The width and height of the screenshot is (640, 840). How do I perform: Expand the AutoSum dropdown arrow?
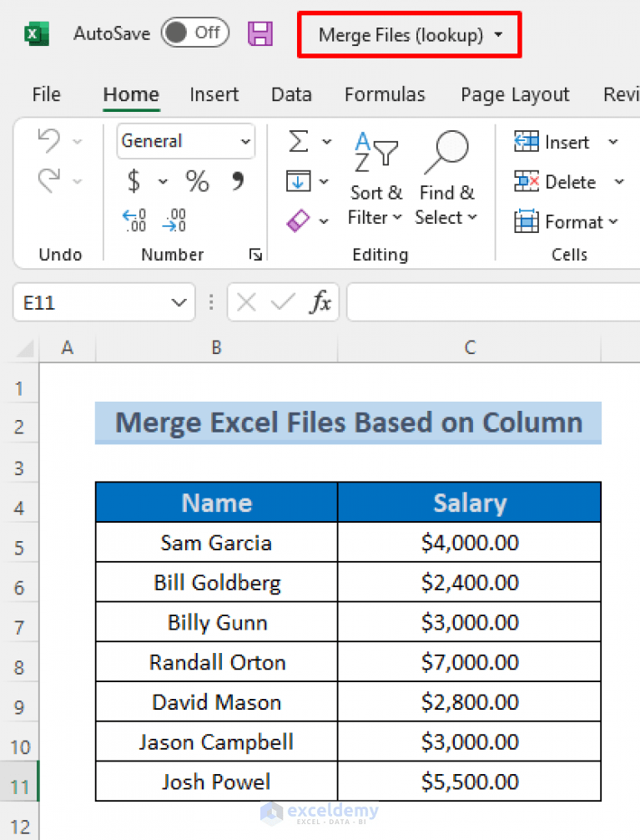point(325,141)
